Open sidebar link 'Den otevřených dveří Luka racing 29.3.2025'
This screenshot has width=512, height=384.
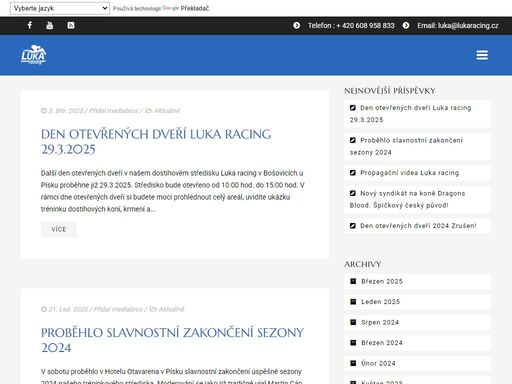pos(410,114)
